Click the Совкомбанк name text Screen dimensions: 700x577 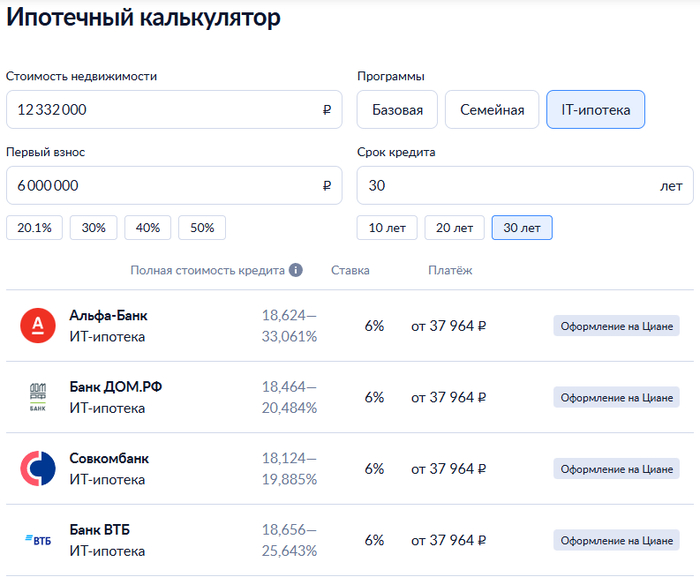tap(109, 458)
